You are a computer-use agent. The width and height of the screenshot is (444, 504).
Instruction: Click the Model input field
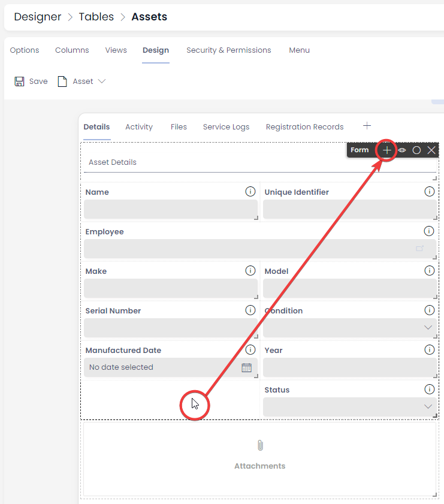[350, 288]
